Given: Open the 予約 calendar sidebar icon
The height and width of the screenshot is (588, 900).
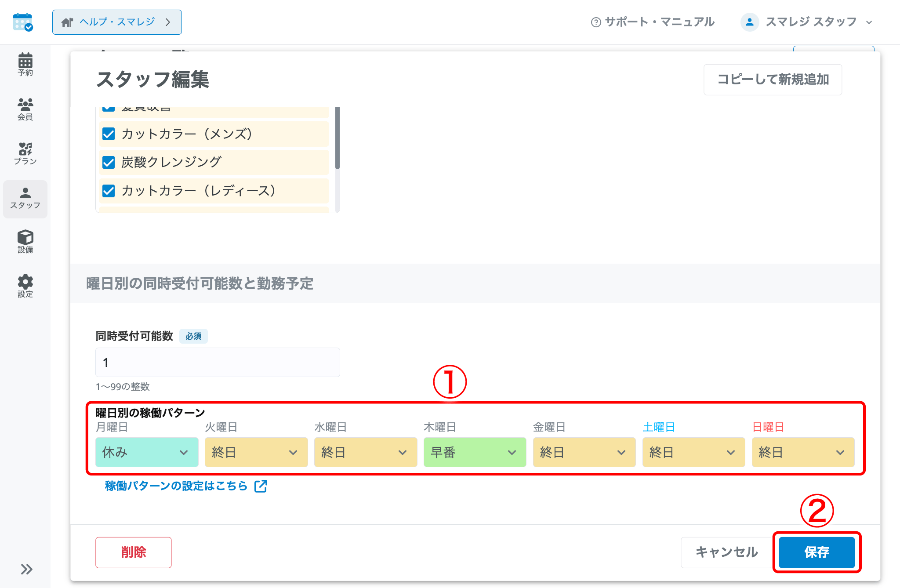Looking at the screenshot, I should (x=25, y=65).
